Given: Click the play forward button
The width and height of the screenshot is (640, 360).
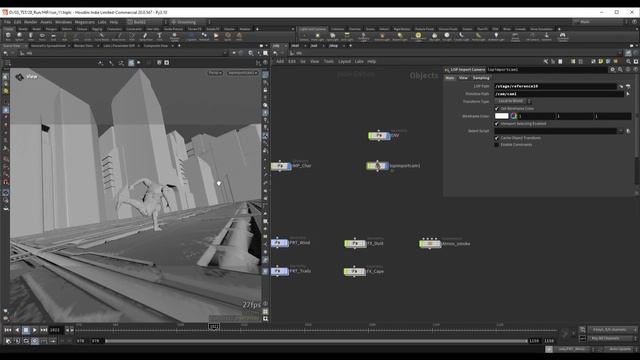Looking at the screenshot, I should [x=35, y=330].
